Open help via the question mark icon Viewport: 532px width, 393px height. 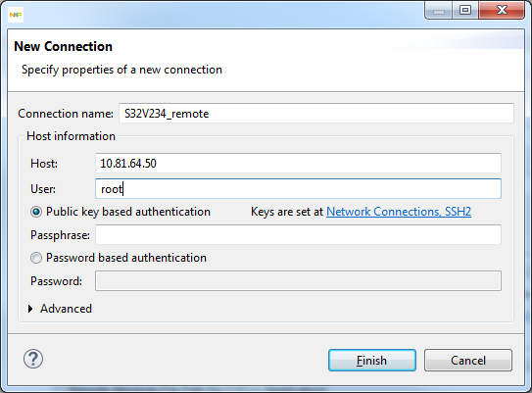click(33, 359)
